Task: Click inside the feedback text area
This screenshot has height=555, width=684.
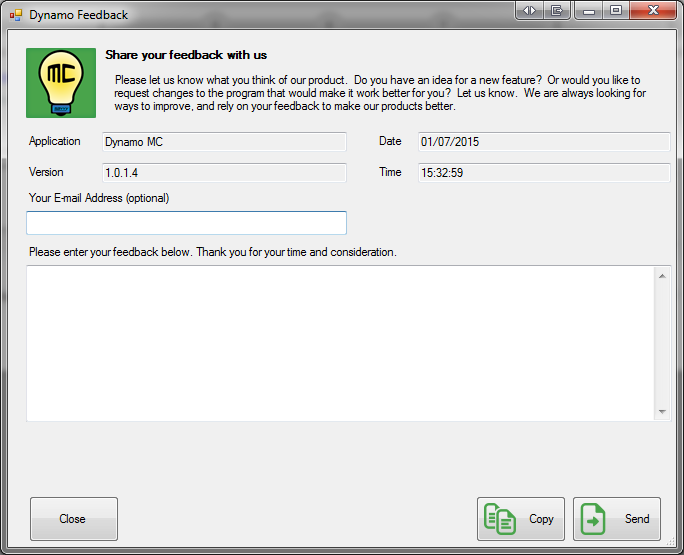Action: (x=340, y=343)
